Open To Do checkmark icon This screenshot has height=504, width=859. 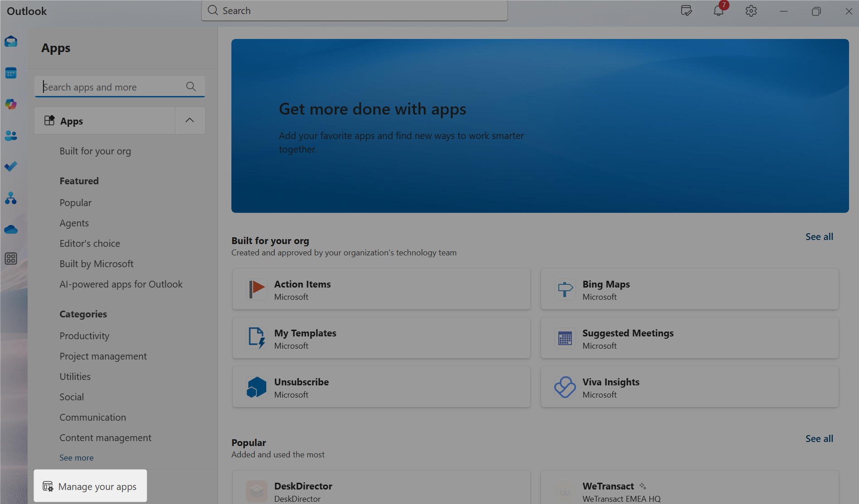11,167
